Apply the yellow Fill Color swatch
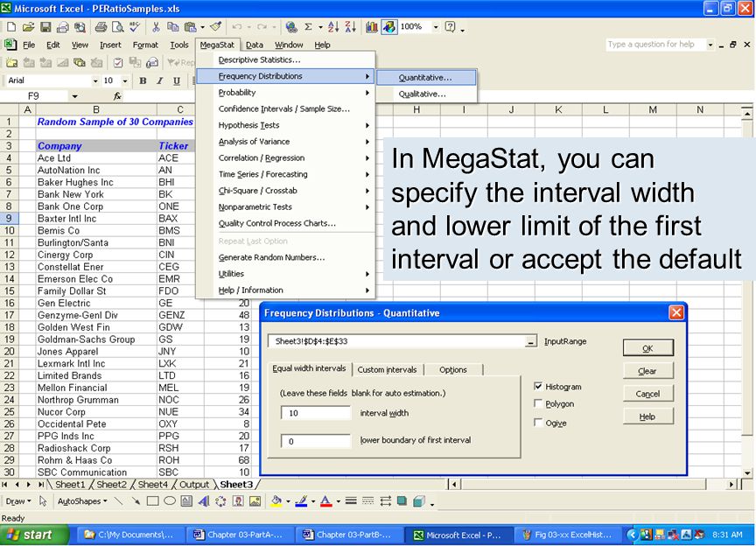This screenshot has width=756, height=546. (x=276, y=501)
